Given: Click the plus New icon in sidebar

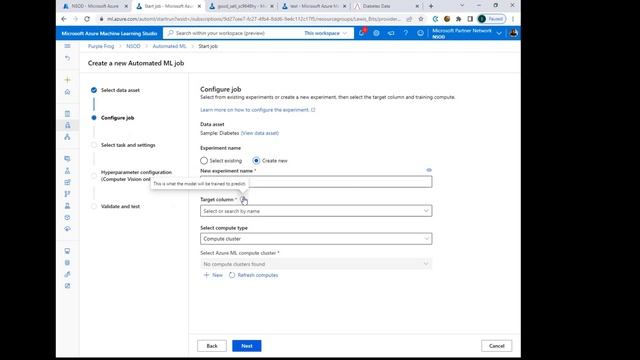Looking at the screenshot, I should [x=67, y=80].
